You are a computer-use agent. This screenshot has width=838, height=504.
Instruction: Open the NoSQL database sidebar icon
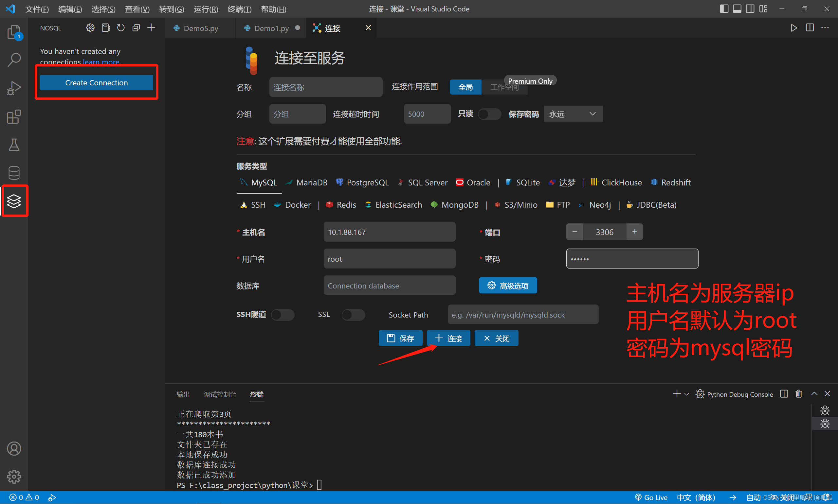click(14, 201)
